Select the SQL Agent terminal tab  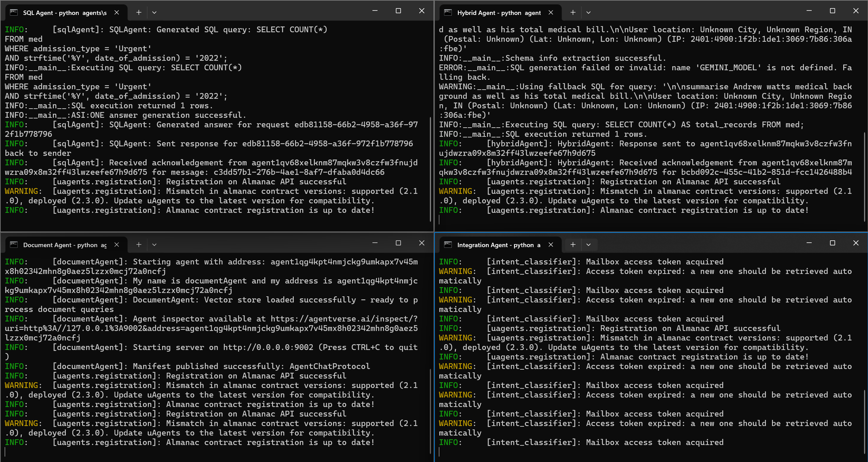[x=64, y=13]
